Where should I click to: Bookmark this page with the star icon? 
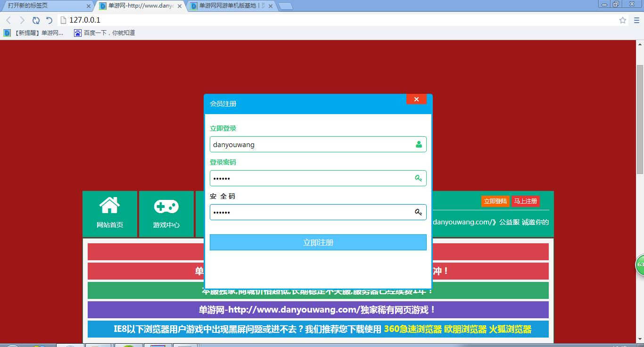pos(622,20)
